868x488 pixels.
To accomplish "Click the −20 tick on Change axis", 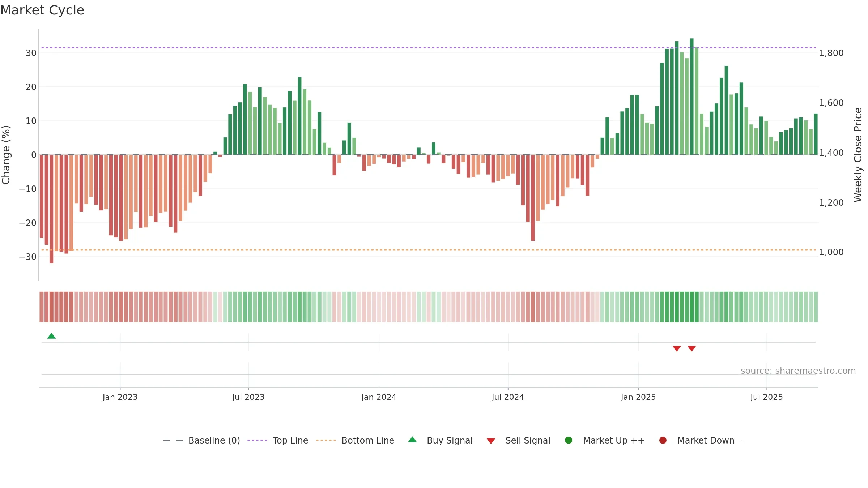I will pos(28,223).
